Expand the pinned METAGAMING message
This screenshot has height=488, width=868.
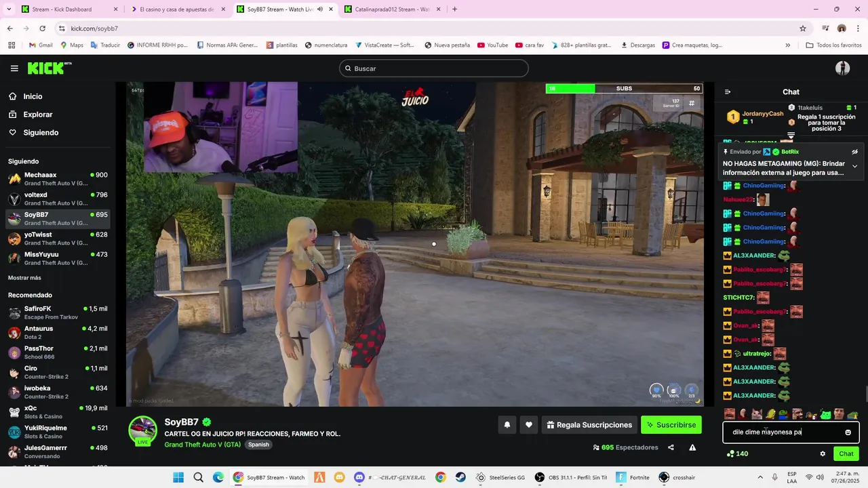point(854,166)
